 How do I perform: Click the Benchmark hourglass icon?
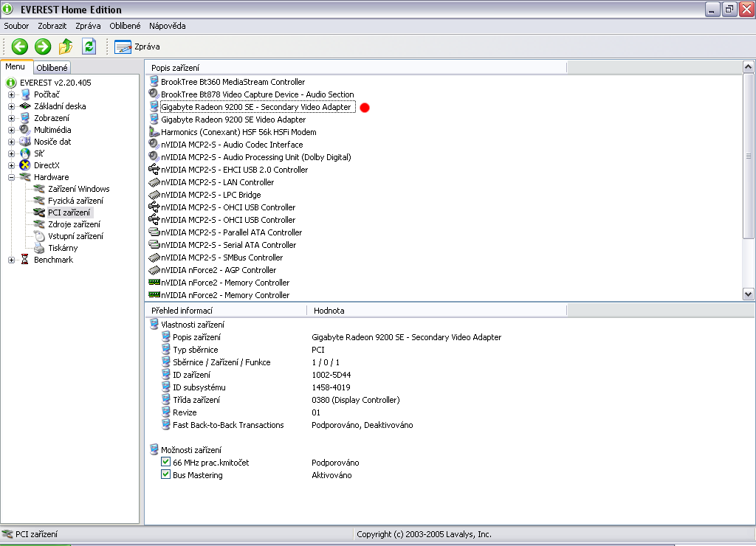[24, 260]
